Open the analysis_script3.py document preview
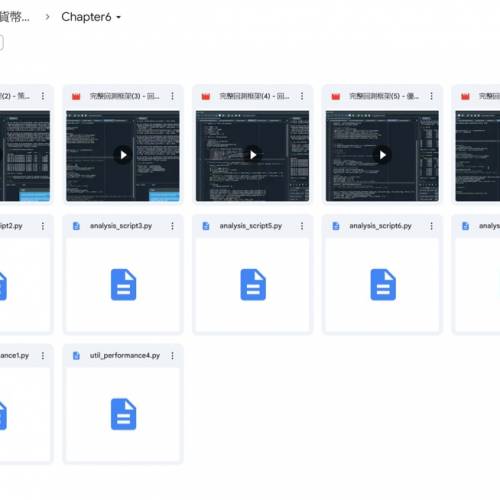 123,285
